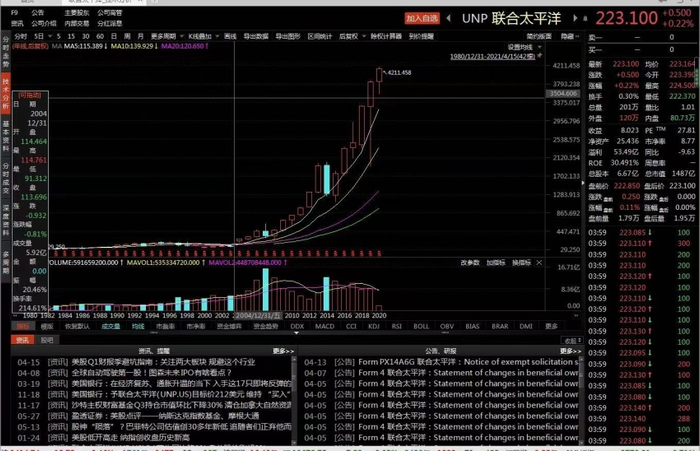700x451 pixels.
Task: Add UNP to watchlist with 加入自选
Action: point(422,18)
